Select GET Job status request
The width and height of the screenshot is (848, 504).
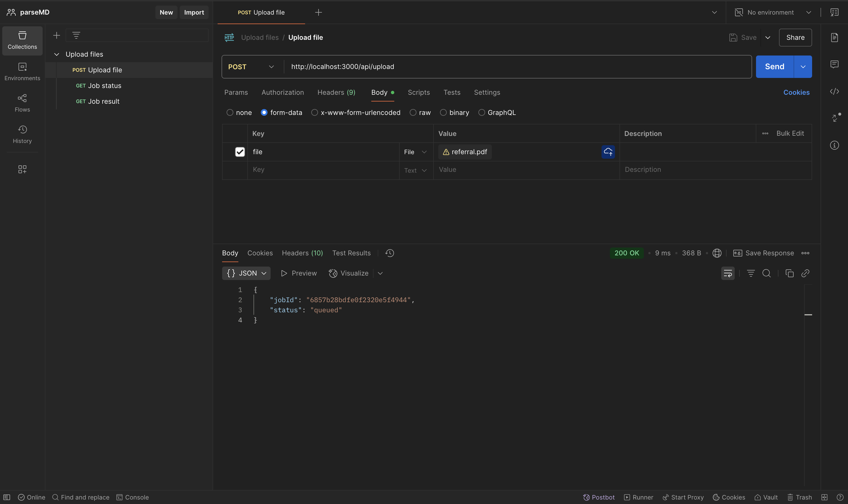tap(129, 85)
